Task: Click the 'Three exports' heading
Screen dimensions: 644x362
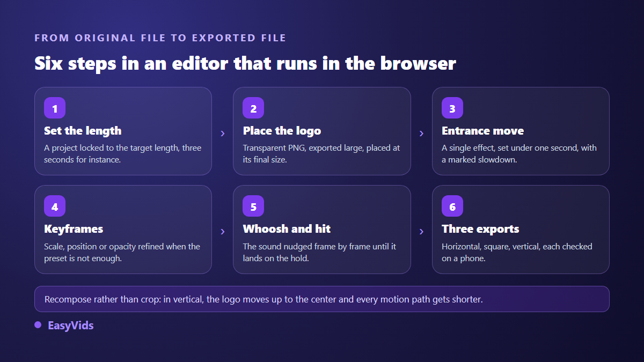Action: point(480,229)
